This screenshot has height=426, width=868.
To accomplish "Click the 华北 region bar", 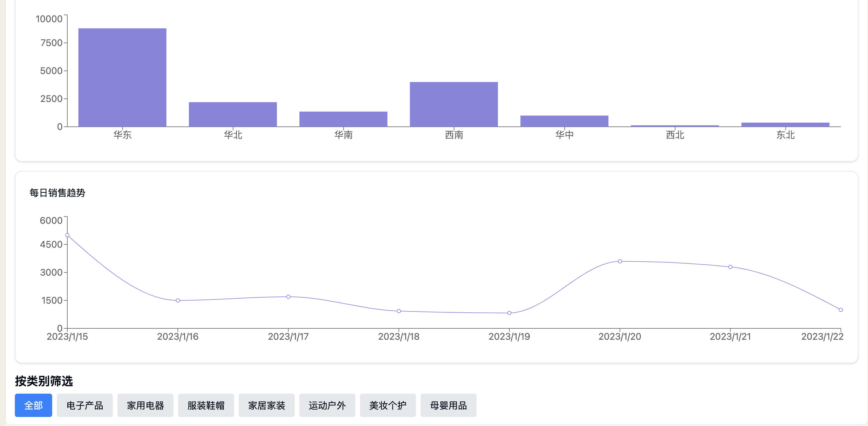I will click(x=233, y=115).
